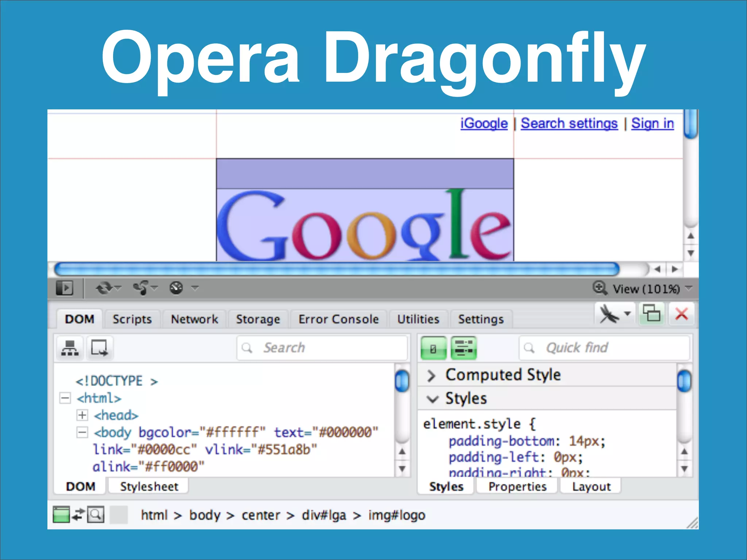Image resolution: width=747 pixels, height=560 pixels.
Task: Click the Opera Link share icon
Action: (x=141, y=288)
